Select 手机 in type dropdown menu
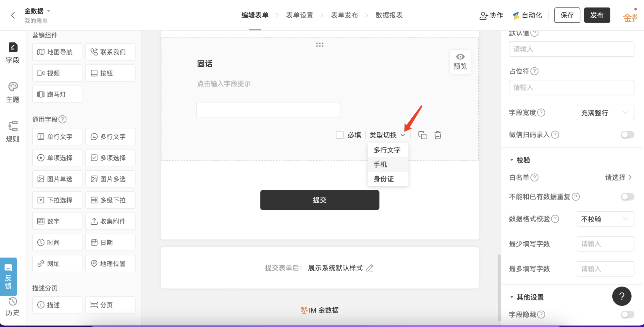Screen dimensions: 644x327 click(x=388, y=164)
